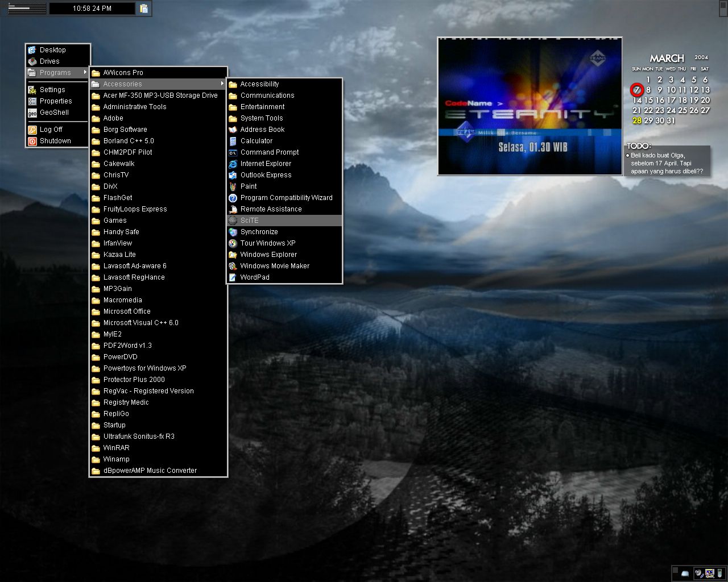728x582 pixels.
Task: Open the Games folder
Action: coord(159,221)
